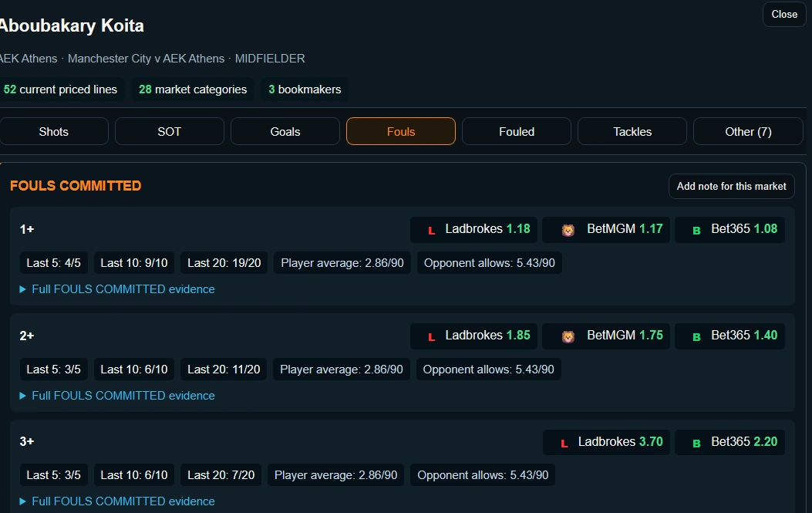The height and width of the screenshot is (513, 812).
Task: Switch to the Tackles tab
Action: 632,132
